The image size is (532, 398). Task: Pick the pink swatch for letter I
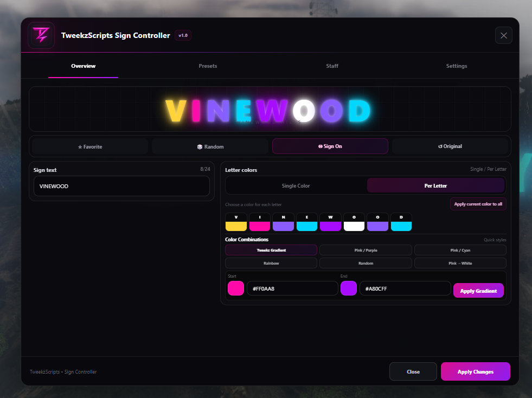tap(260, 226)
